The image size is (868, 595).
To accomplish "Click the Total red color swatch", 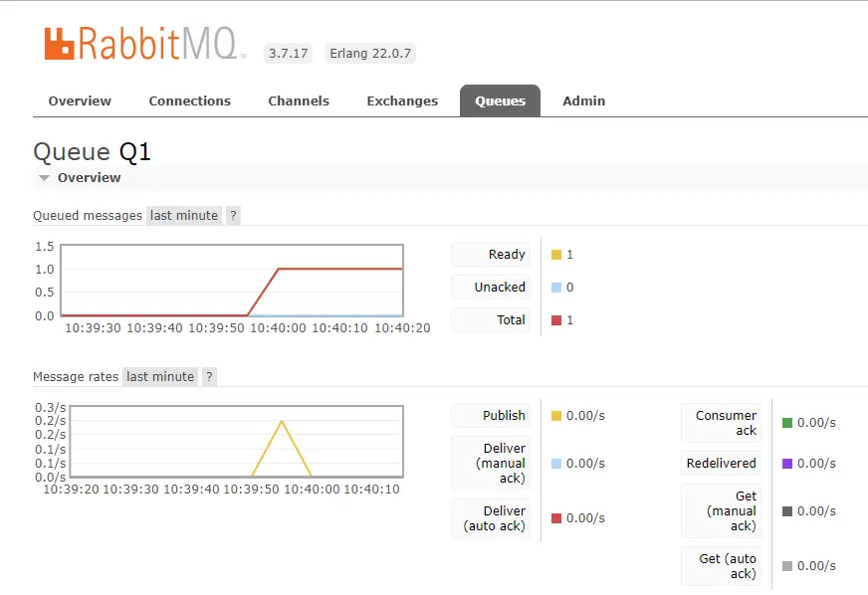I will (556, 320).
